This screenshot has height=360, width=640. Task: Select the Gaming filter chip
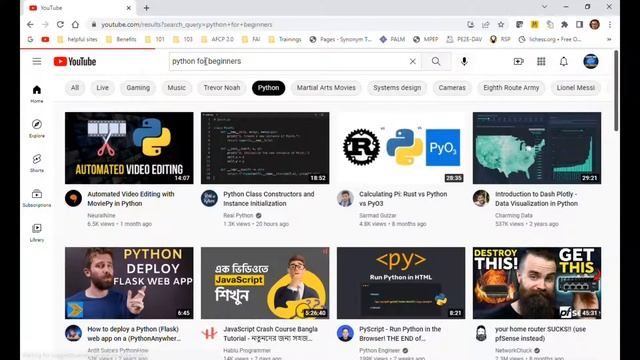pos(138,88)
